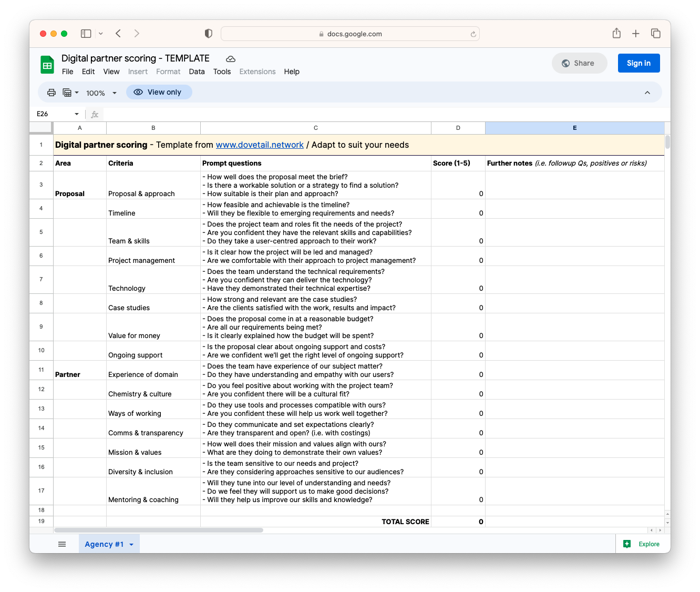Open the Name Box dropdown showing E26

tap(76, 114)
